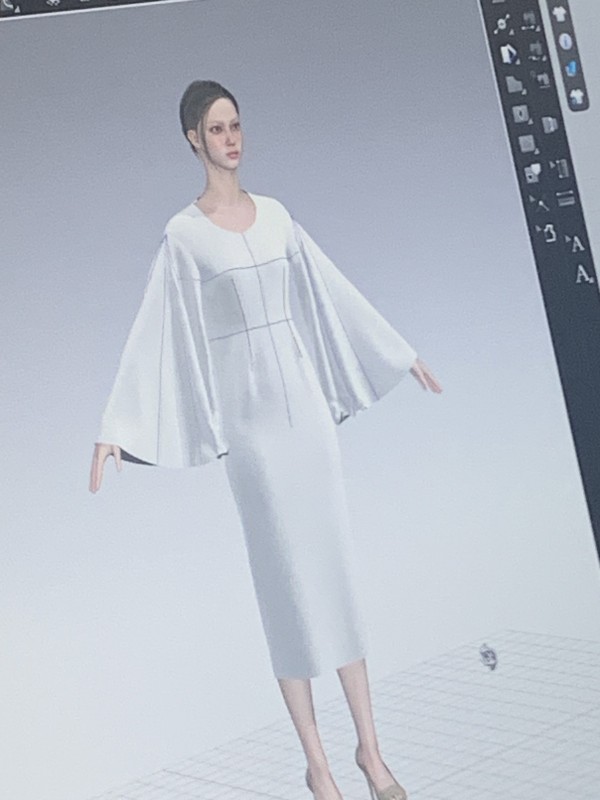
Task: Choose the plain grey square tool
Action: (x=525, y=143)
